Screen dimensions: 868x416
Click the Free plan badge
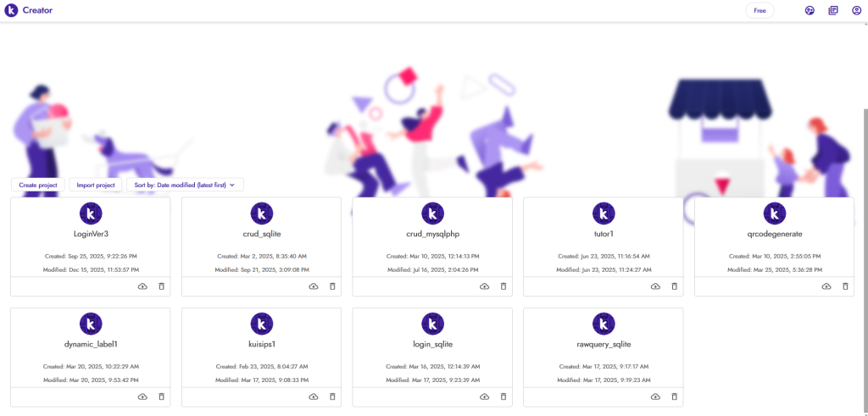coord(759,11)
